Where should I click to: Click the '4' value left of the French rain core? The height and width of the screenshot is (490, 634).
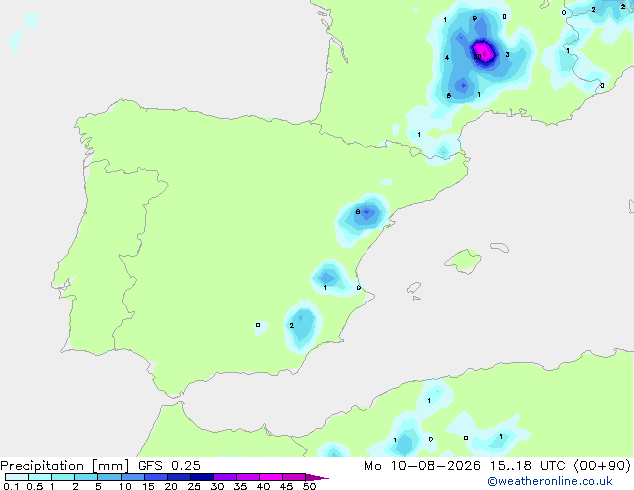[x=447, y=57]
